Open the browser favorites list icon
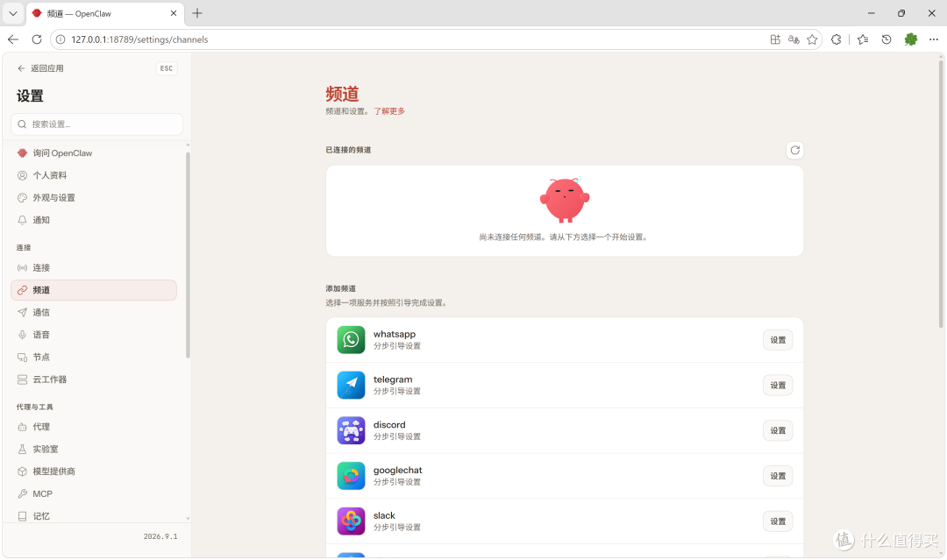 [x=863, y=39]
